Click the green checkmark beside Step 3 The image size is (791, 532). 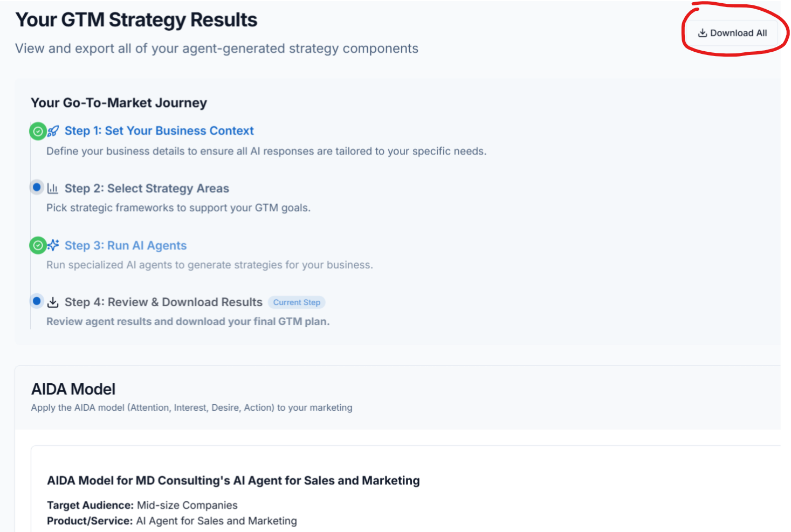(x=38, y=245)
